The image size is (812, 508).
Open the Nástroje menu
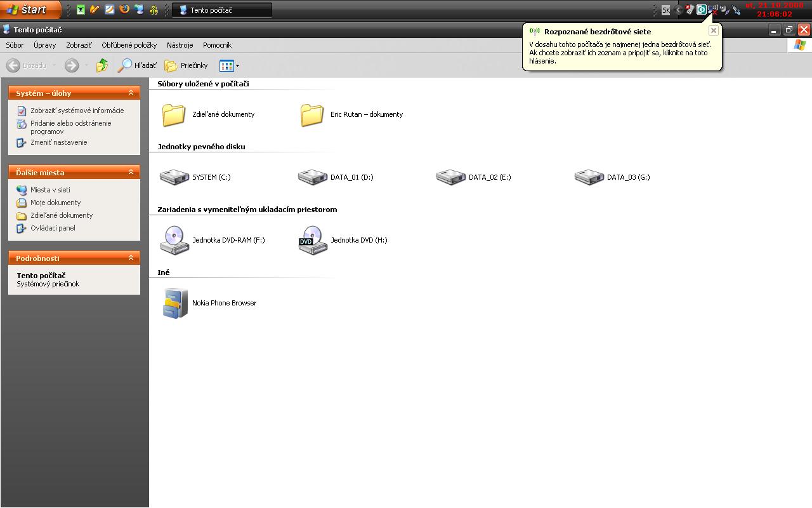point(180,45)
